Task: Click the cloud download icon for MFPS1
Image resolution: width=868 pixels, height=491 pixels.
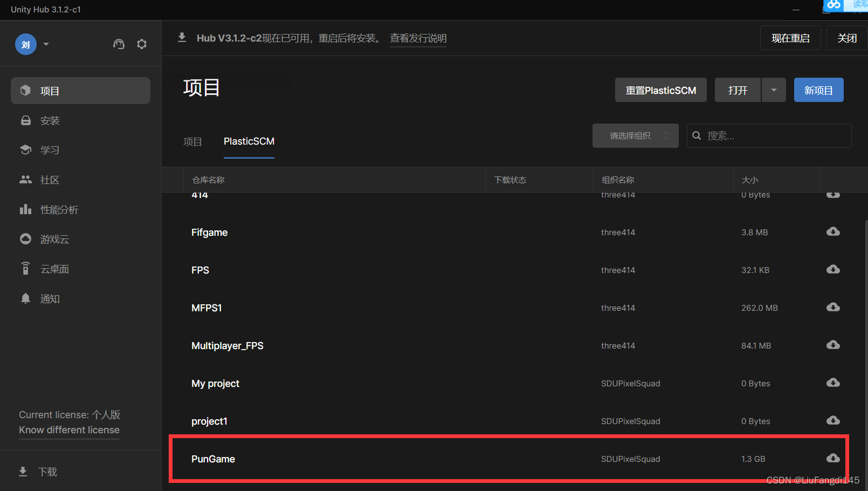Action: pyautogui.click(x=833, y=307)
